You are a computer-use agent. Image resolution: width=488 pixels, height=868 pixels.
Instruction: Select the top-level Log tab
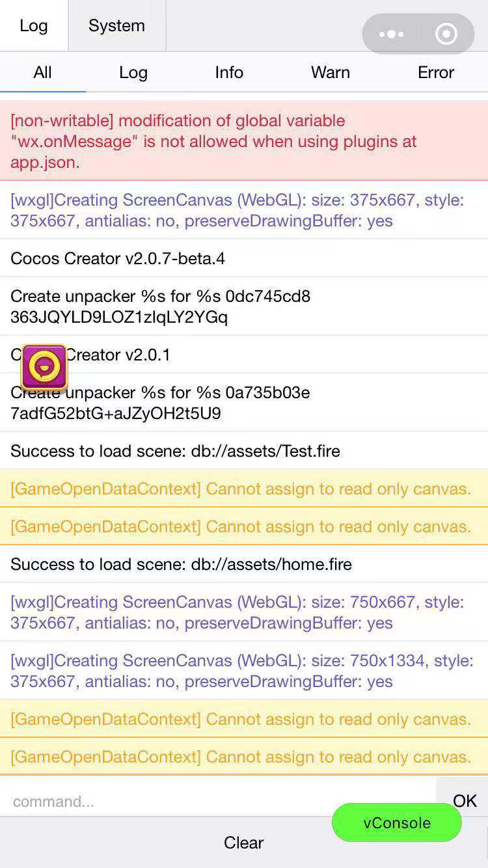34,26
